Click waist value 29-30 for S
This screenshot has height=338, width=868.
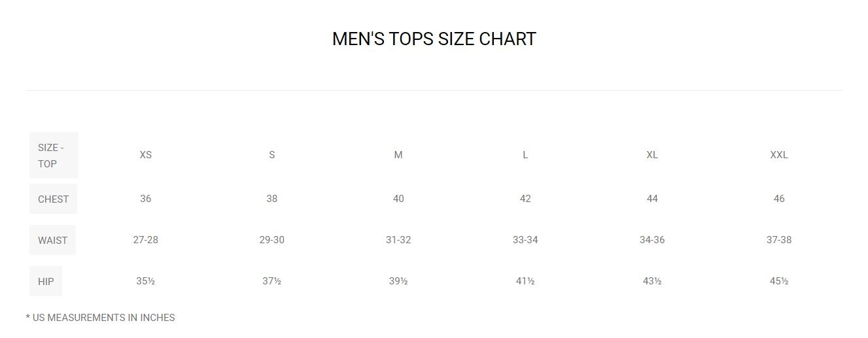[x=272, y=240]
